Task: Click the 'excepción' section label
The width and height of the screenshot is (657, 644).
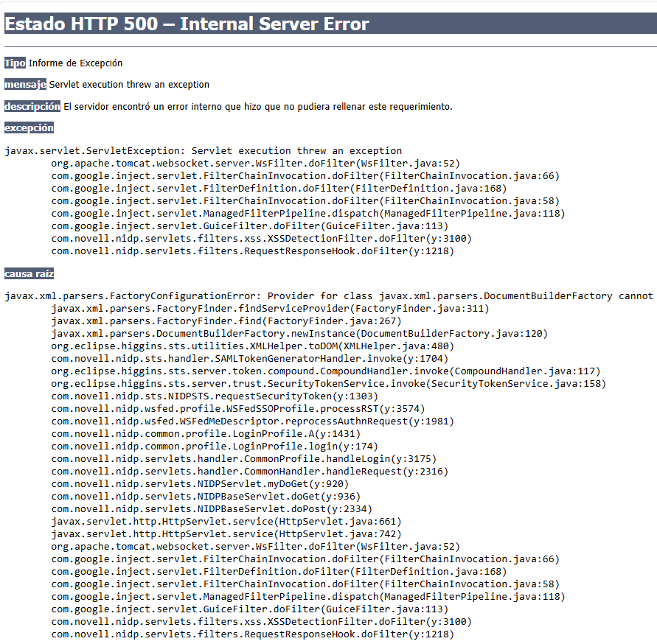Action: [x=29, y=127]
